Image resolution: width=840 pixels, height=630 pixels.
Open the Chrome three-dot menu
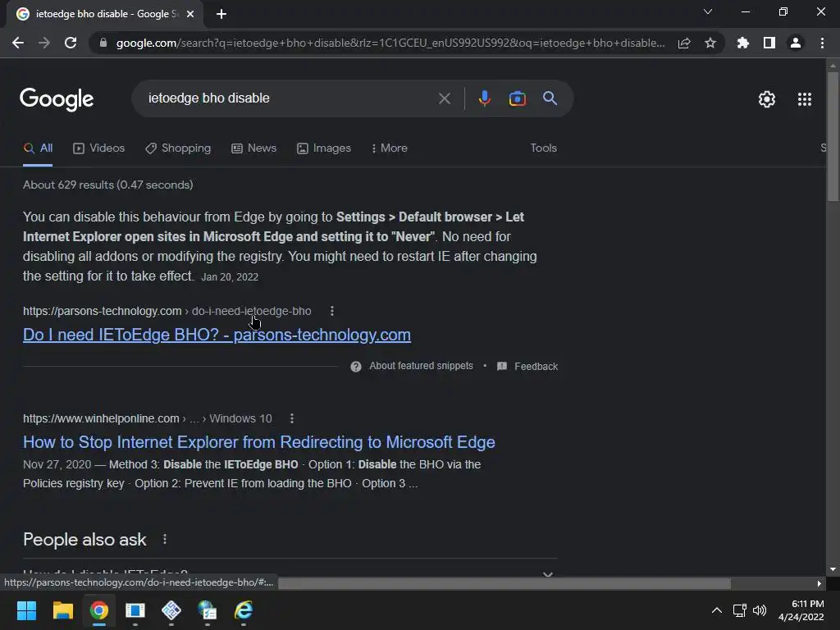pyautogui.click(x=822, y=43)
